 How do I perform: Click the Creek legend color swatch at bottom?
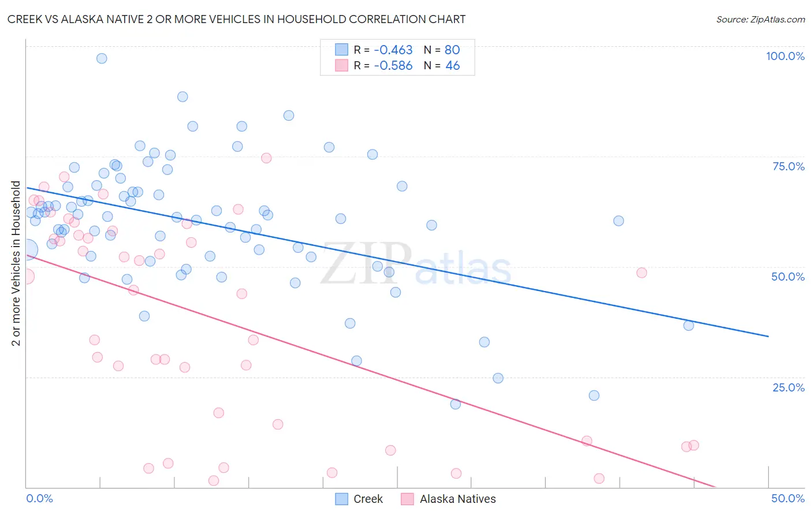coord(342,499)
